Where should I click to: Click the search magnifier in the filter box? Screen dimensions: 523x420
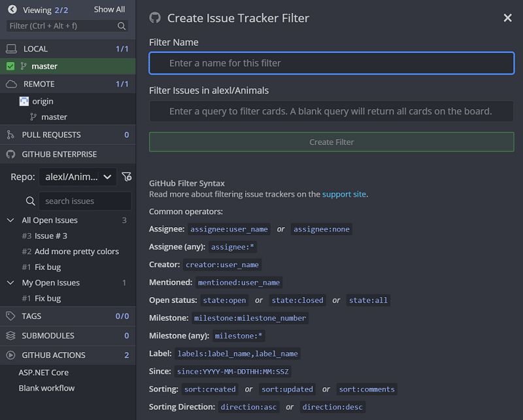pyautogui.click(x=122, y=26)
